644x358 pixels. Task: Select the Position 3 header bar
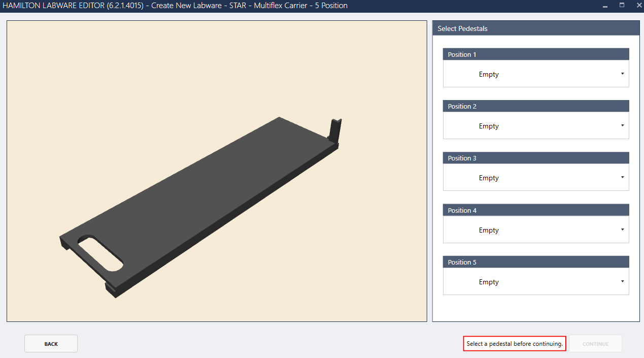[535, 158]
